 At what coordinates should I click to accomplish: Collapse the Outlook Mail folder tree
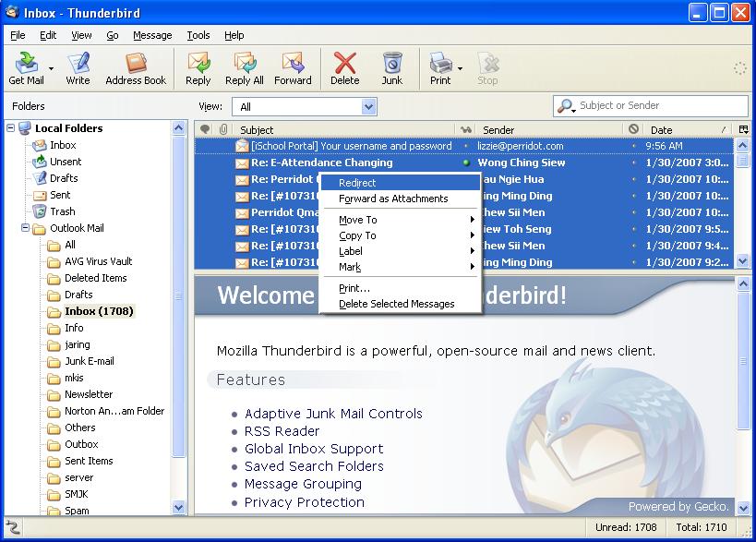tap(26, 227)
